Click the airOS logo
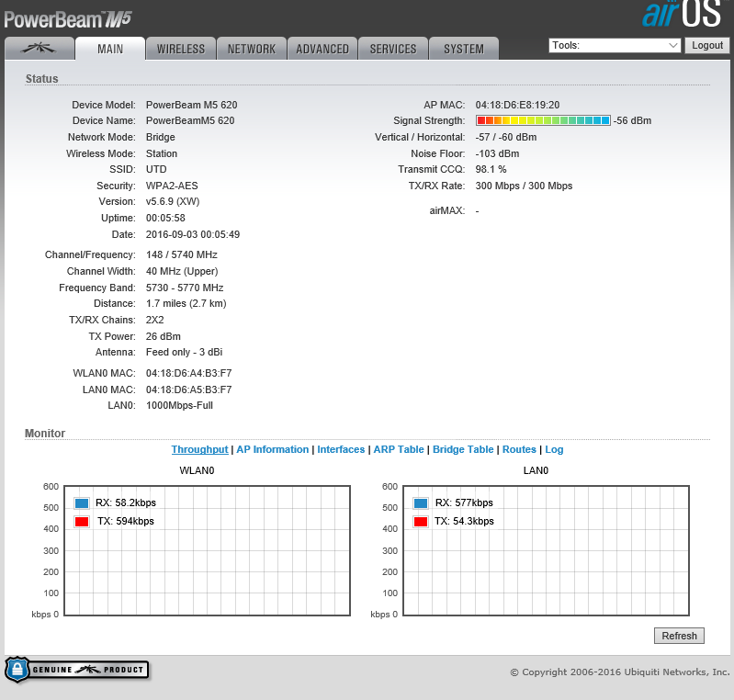This screenshot has width=734, height=700. 683,14
